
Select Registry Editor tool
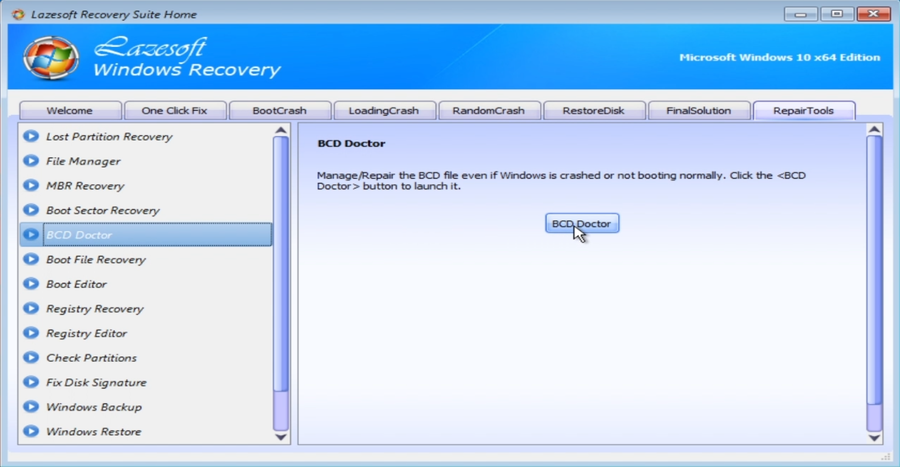146,333
